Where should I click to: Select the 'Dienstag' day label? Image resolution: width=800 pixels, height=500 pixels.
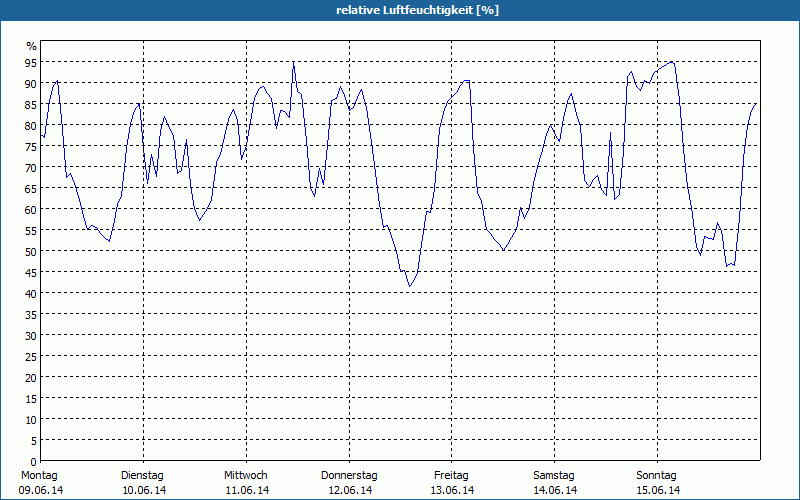tap(142, 475)
